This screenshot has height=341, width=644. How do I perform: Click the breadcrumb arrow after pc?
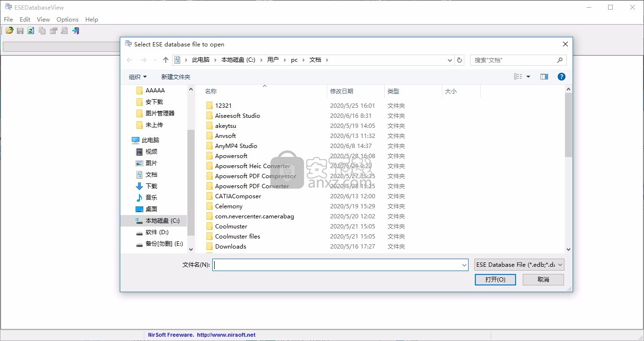(x=303, y=60)
